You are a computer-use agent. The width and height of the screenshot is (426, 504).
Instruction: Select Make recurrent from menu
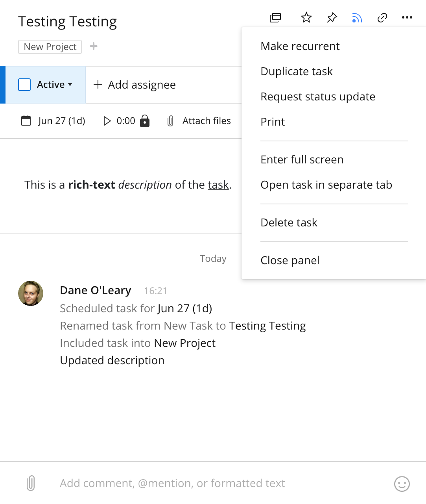click(300, 46)
